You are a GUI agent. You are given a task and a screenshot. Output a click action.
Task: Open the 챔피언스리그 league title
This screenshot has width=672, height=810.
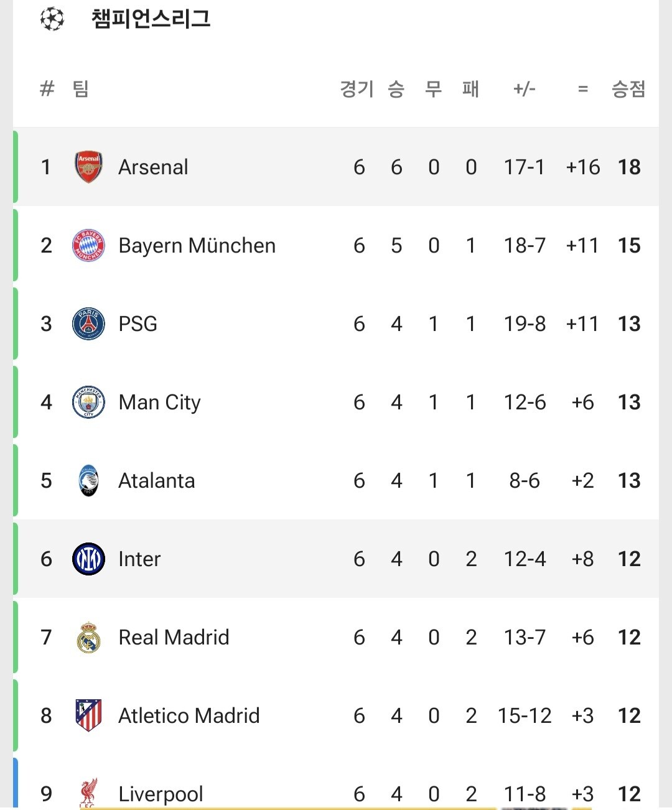point(151,19)
